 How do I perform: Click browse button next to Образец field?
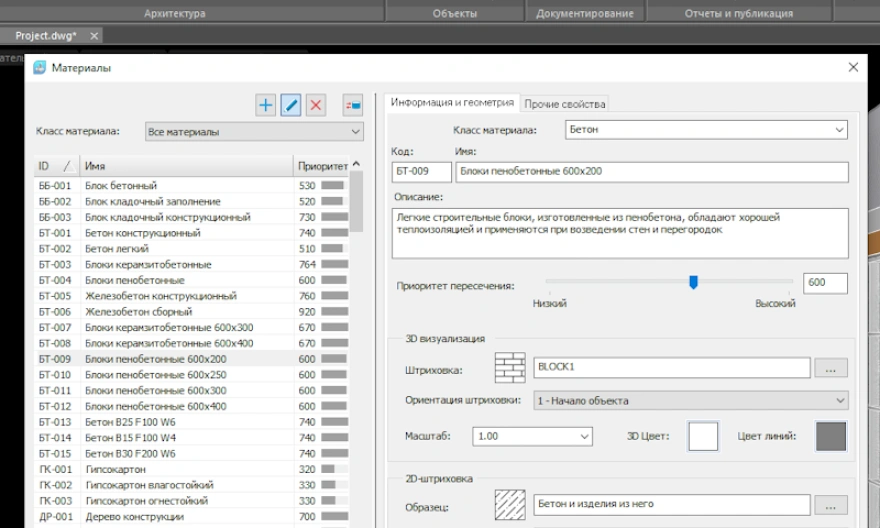(830, 506)
